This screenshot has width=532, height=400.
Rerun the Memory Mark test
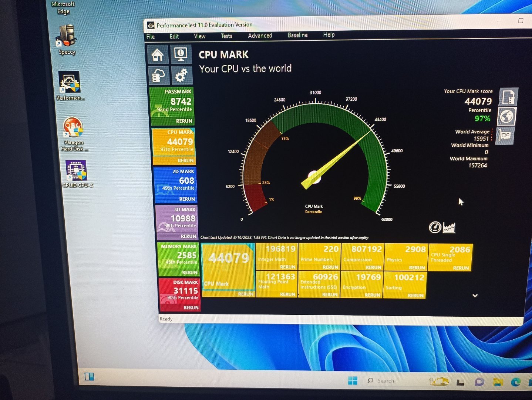tap(190, 273)
